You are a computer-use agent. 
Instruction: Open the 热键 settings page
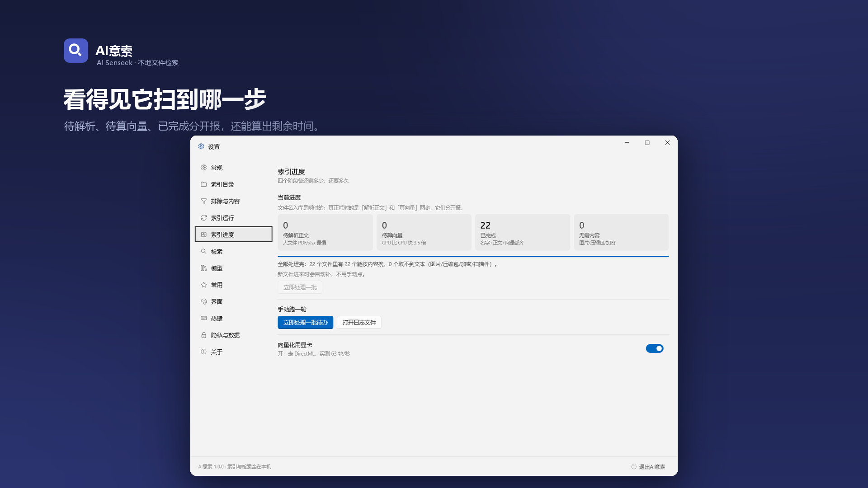233,318
